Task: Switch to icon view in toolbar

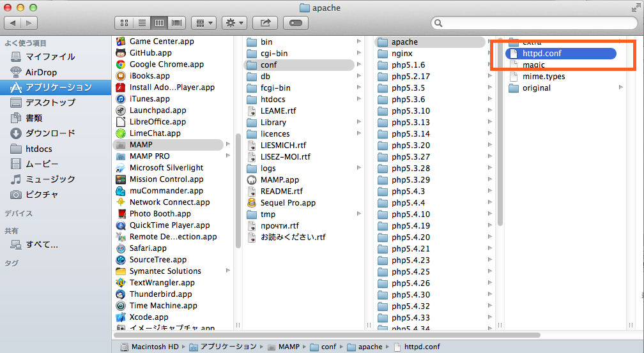Action: pyautogui.click(x=125, y=23)
